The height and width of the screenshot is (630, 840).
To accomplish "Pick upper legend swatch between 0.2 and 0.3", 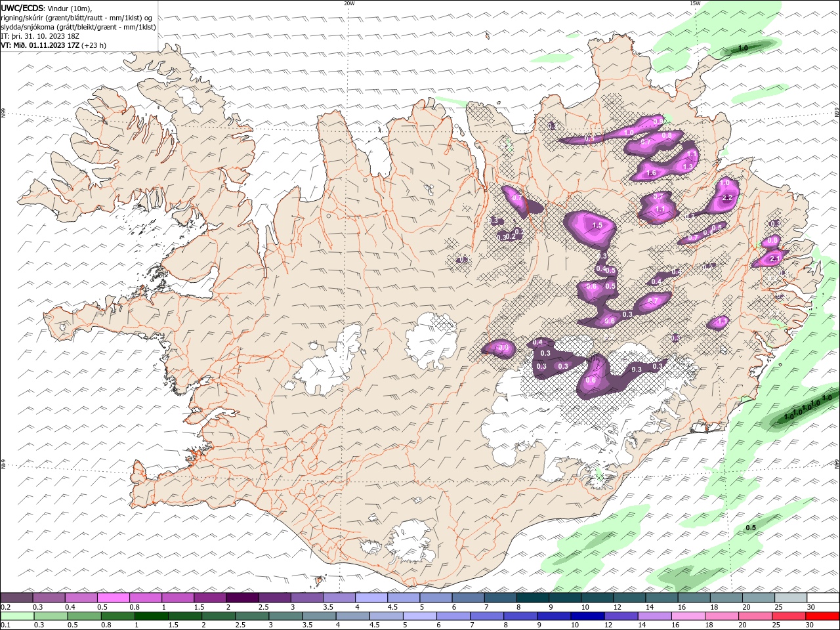I will tap(16, 598).
